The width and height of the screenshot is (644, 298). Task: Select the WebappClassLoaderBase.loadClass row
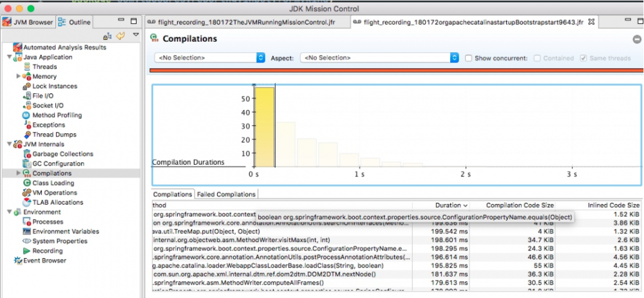point(396,266)
